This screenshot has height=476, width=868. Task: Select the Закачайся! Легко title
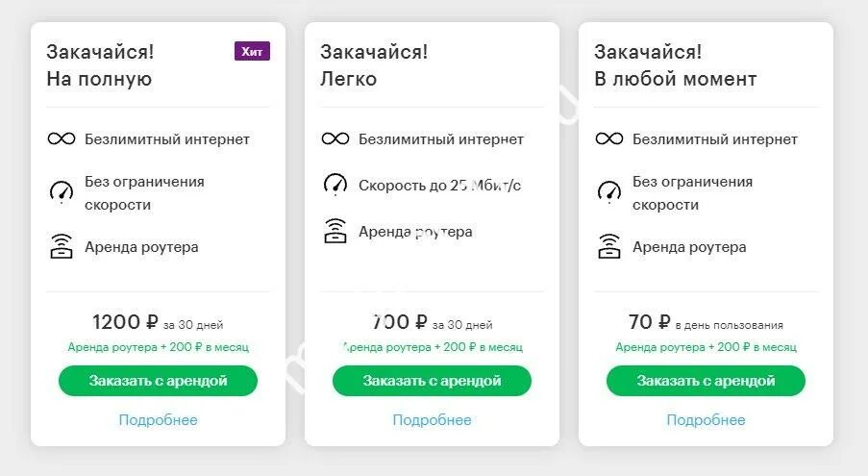point(374,65)
